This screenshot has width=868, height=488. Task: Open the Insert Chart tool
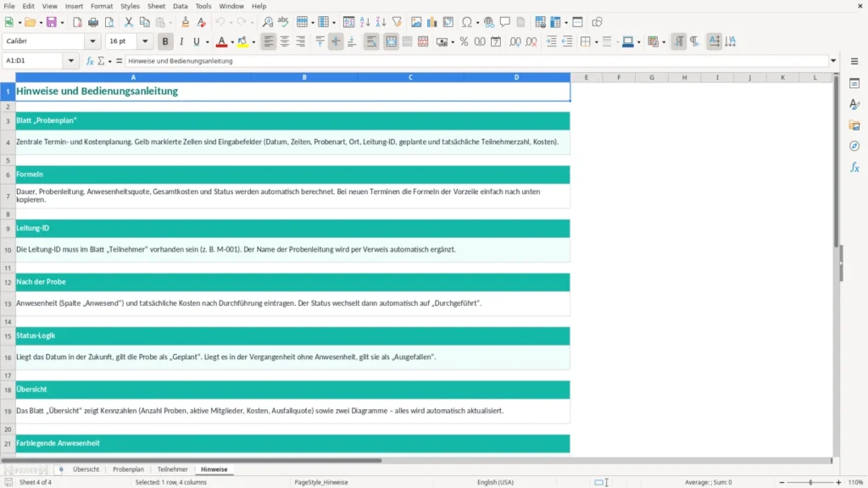pos(431,22)
